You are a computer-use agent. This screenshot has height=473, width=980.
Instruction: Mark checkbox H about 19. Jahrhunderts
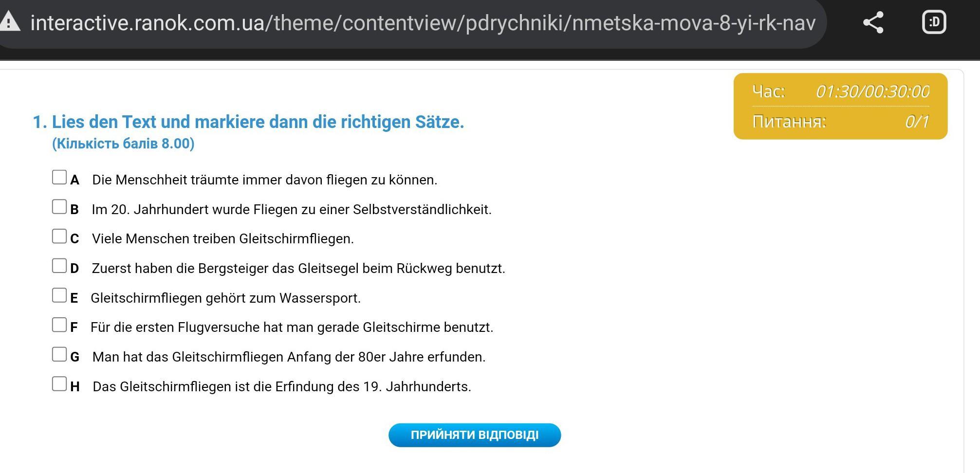(x=59, y=384)
